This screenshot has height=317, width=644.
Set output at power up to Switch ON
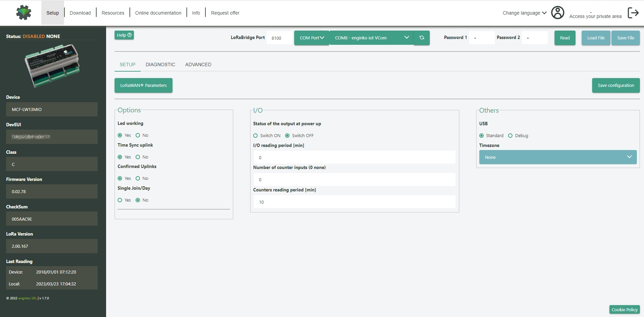[x=256, y=136]
